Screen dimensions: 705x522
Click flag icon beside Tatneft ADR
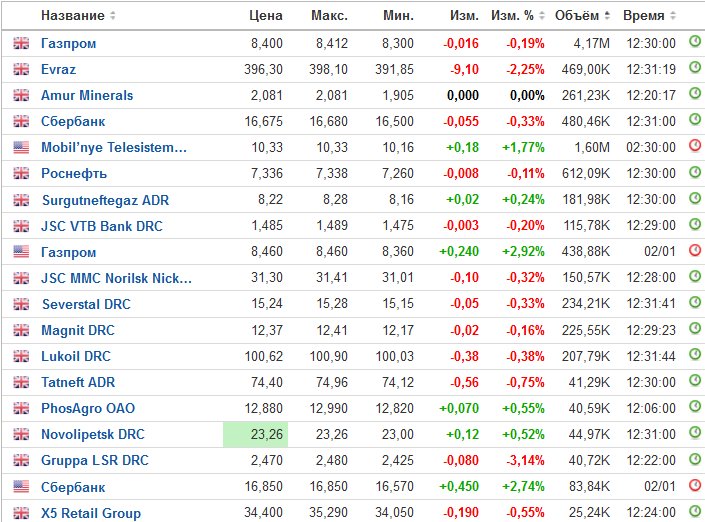[21, 382]
